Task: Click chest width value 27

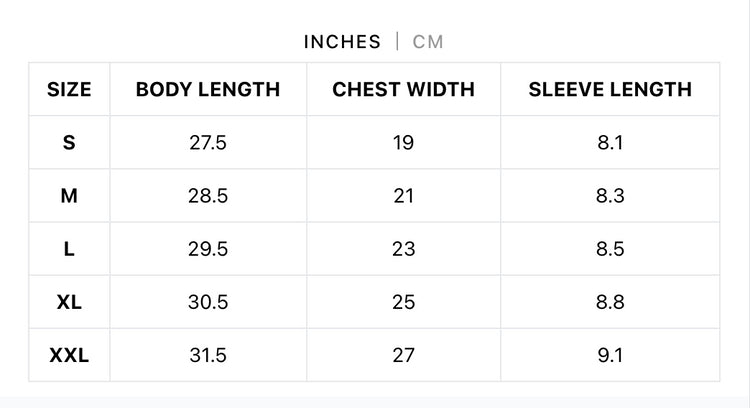Action: click(x=403, y=355)
